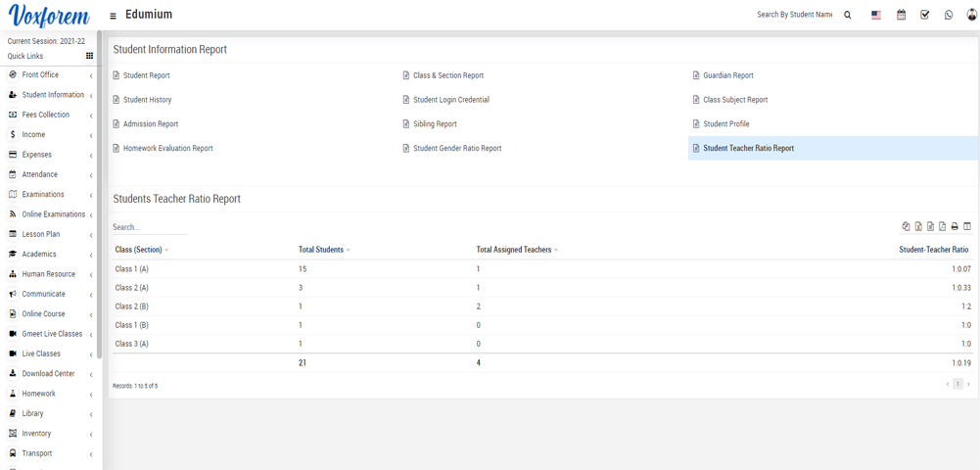Export the report to Excel
This screenshot has width=980, height=470.
(918, 226)
